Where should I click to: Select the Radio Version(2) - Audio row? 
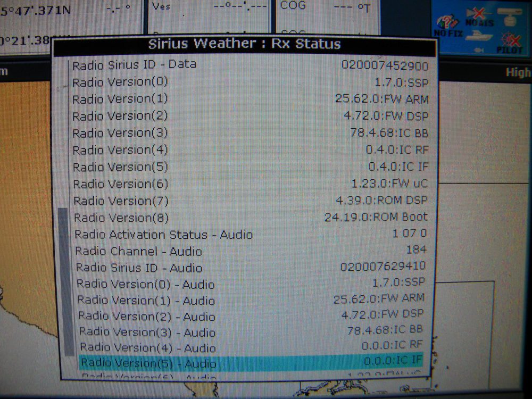pyautogui.click(x=252, y=315)
